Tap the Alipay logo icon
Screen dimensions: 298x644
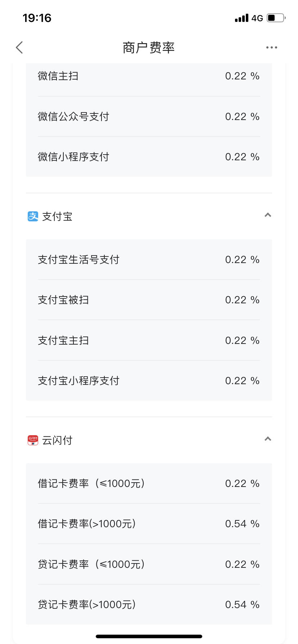click(33, 216)
